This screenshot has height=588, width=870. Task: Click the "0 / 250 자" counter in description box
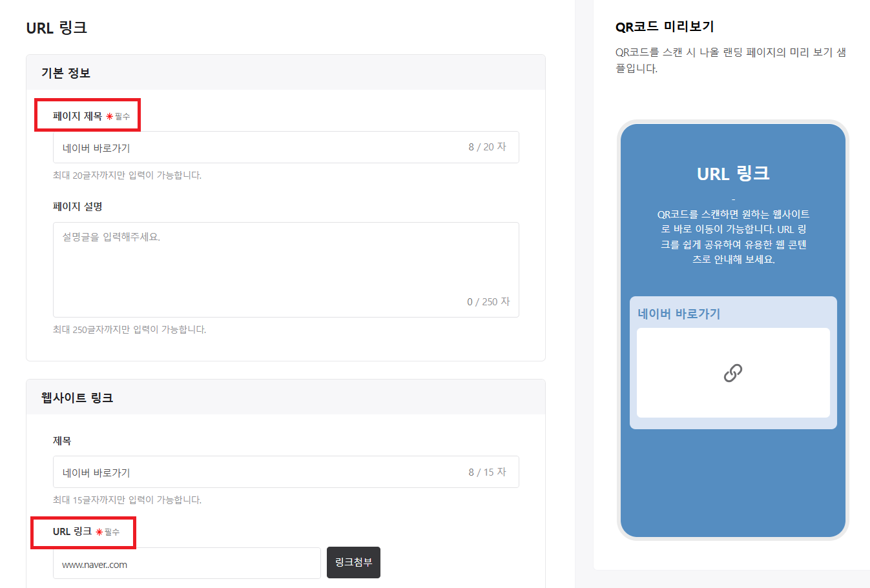489,301
